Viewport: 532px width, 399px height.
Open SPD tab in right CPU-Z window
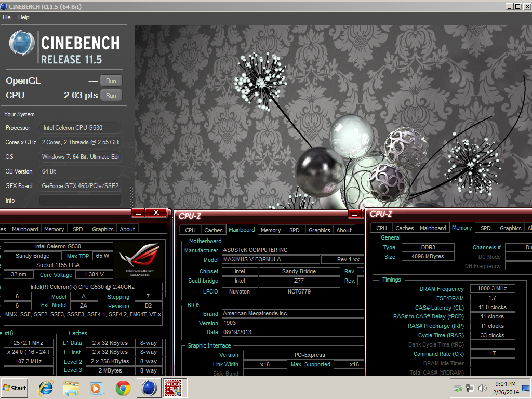tap(486, 228)
